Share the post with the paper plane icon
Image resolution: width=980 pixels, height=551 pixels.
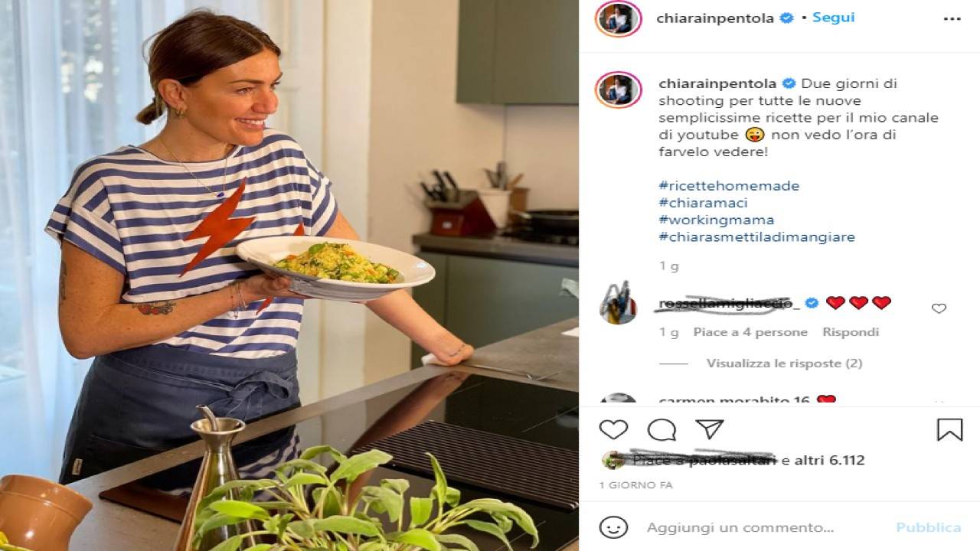[x=710, y=429]
